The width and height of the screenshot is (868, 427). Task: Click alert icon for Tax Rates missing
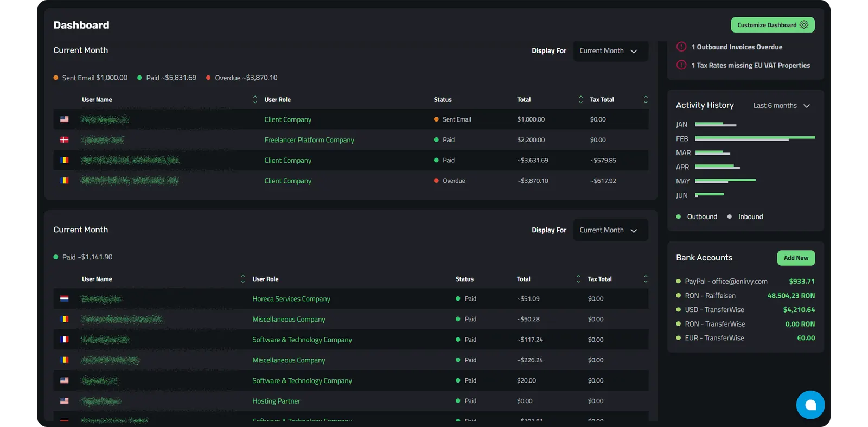coord(681,65)
